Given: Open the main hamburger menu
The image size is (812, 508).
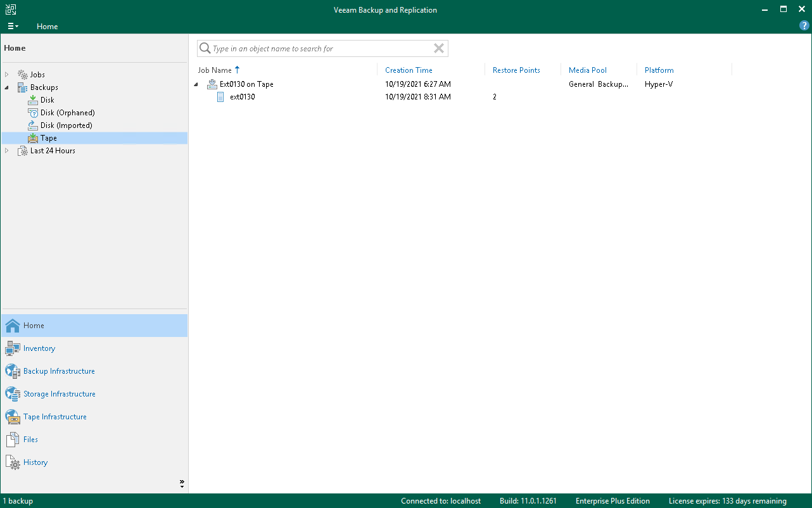Looking at the screenshot, I should pos(13,27).
